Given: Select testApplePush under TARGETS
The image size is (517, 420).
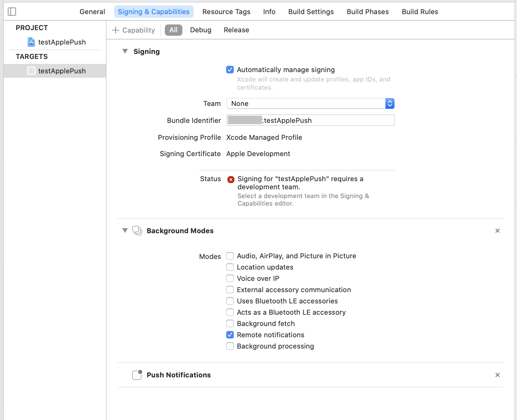Looking at the screenshot, I should pos(55,71).
